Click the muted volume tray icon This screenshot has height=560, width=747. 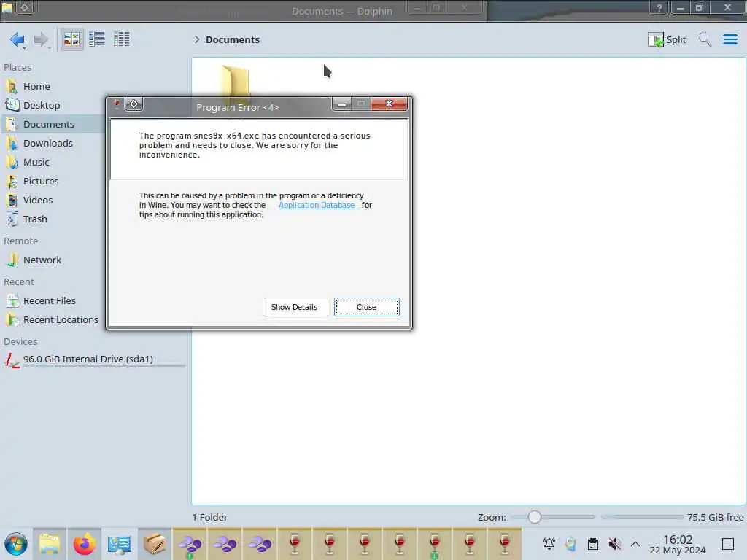(614, 544)
